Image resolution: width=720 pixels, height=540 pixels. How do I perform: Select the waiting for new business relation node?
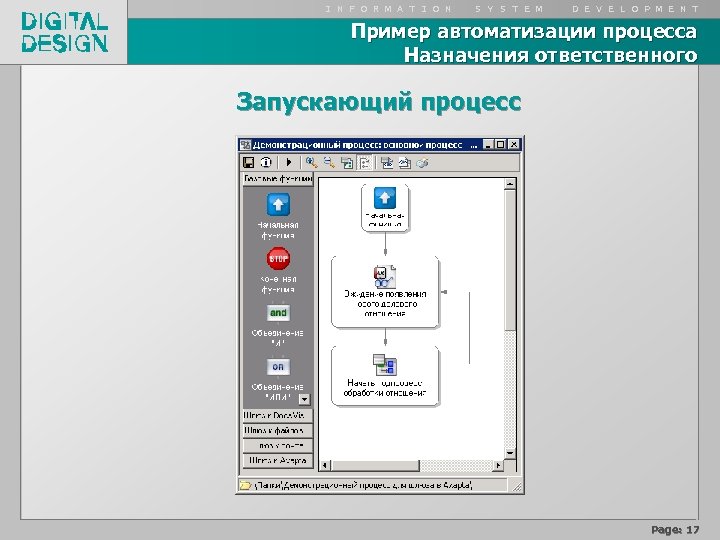click(385, 292)
